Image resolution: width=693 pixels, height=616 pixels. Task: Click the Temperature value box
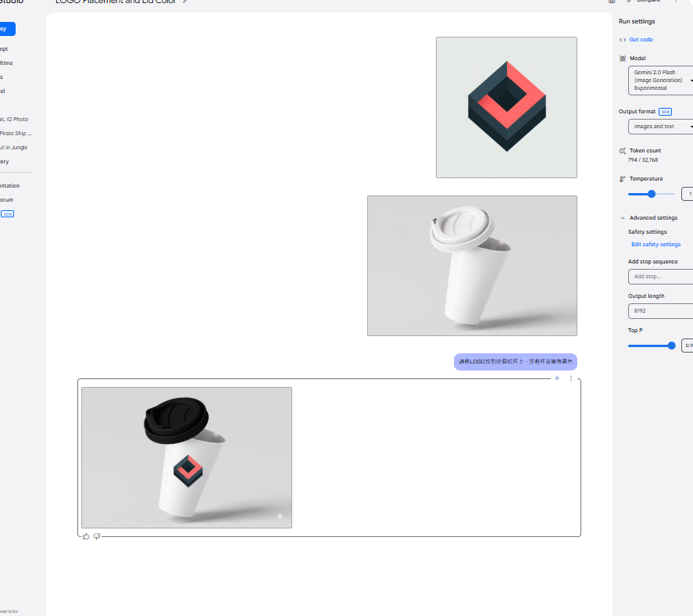click(688, 194)
